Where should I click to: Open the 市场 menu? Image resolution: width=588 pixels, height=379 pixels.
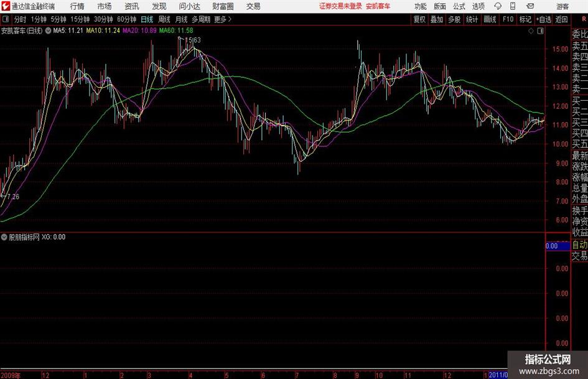(105, 6)
